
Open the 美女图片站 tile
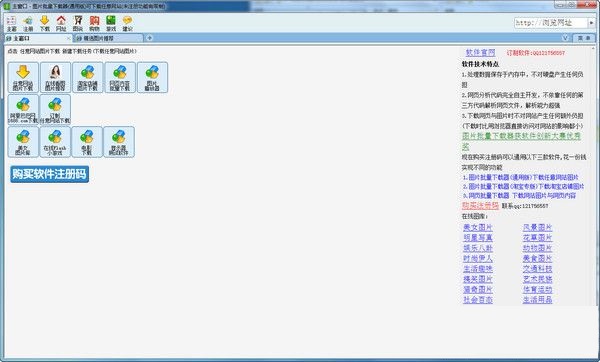click(23, 142)
